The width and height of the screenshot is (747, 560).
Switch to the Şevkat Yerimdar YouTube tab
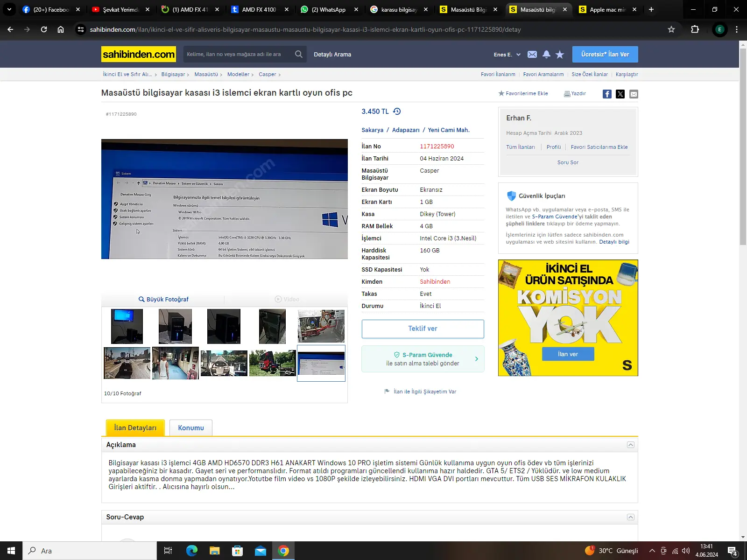tap(121, 9)
